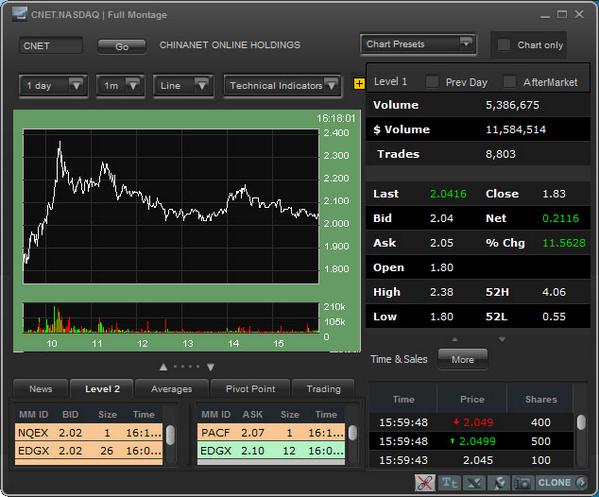599x497 pixels.
Task: Click the unlink chain icon in bottom toolbar
Action: [425, 482]
